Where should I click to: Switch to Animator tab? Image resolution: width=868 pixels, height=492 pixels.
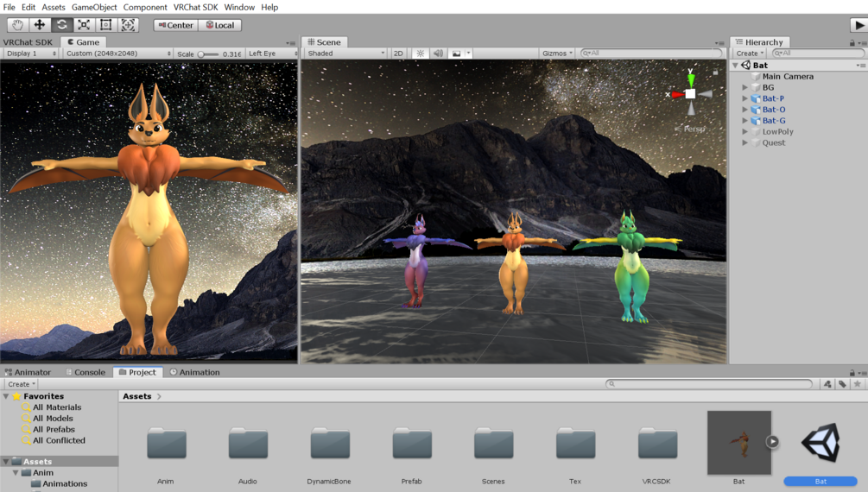[28, 372]
